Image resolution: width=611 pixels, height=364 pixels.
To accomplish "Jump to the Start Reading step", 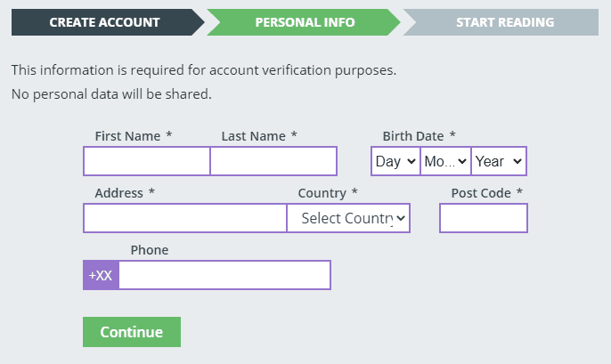I will point(502,22).
